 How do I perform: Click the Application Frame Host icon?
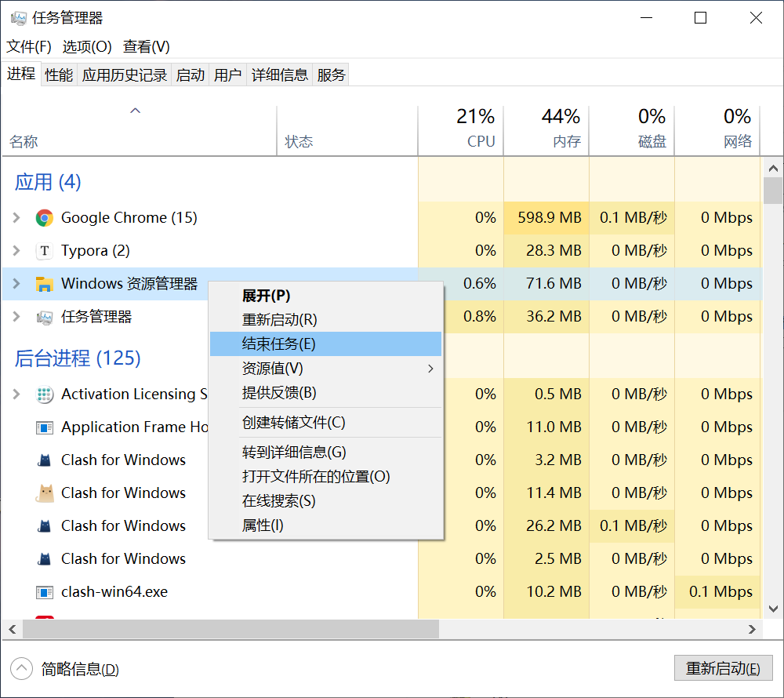click(45, 427)
